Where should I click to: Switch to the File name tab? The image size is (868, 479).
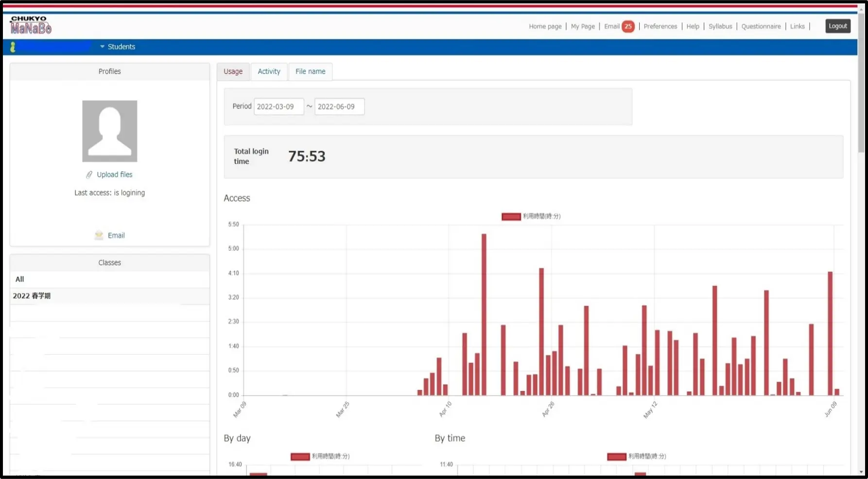(310, 71)
